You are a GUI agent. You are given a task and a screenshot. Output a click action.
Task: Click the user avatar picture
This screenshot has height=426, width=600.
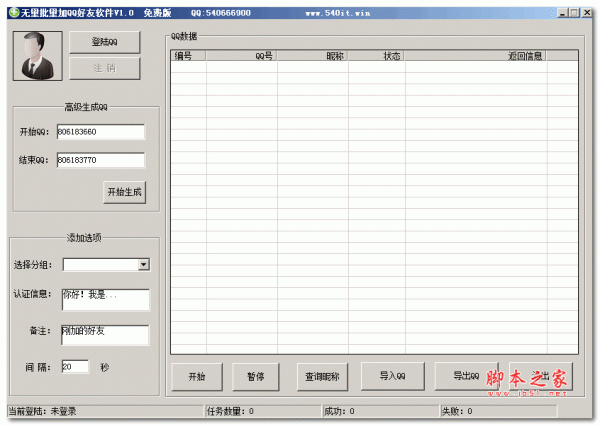pyautogui.click(x=37, y=55)
